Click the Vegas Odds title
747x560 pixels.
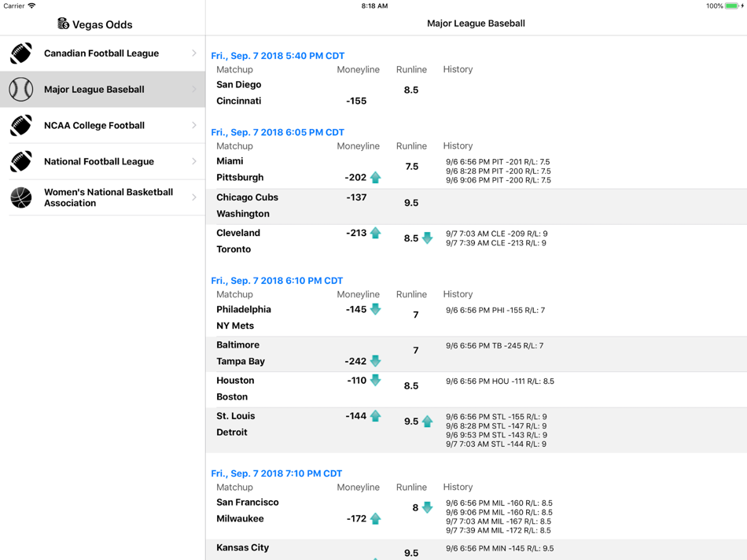(x=102, y=24)
